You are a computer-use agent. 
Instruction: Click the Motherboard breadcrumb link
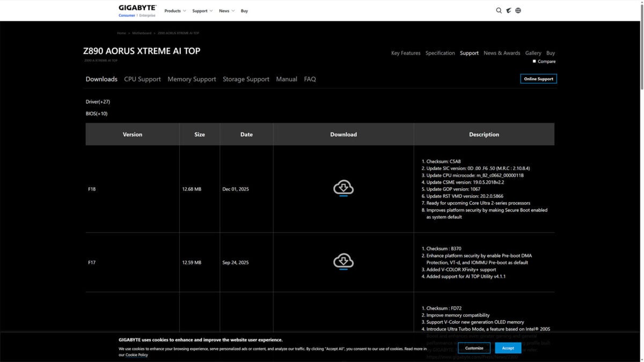(141, 33)
